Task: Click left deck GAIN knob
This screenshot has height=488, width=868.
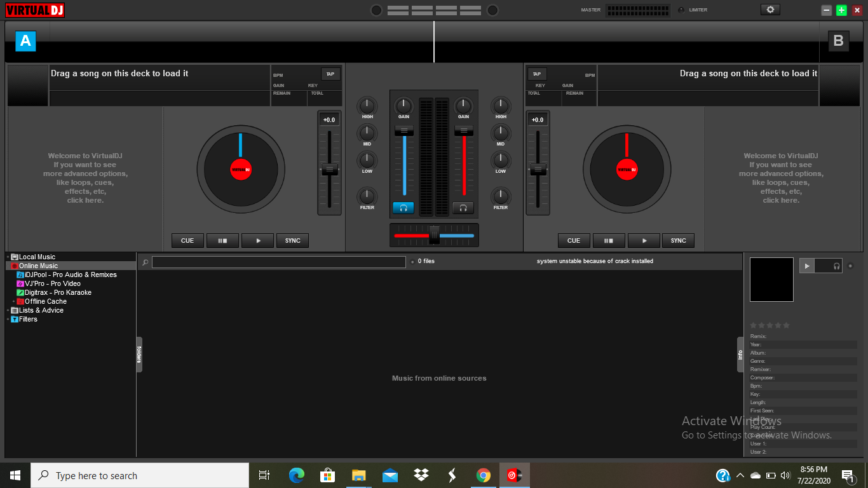Action: (403, 105)
